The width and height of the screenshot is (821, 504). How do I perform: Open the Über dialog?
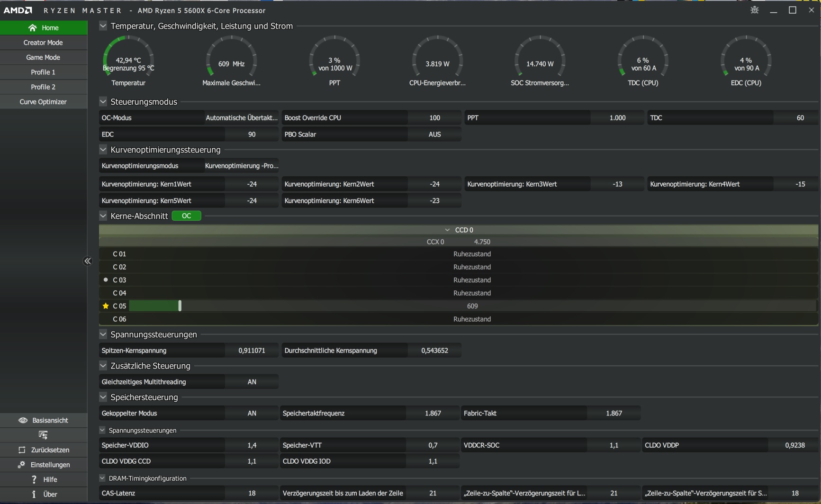[44, 494]
